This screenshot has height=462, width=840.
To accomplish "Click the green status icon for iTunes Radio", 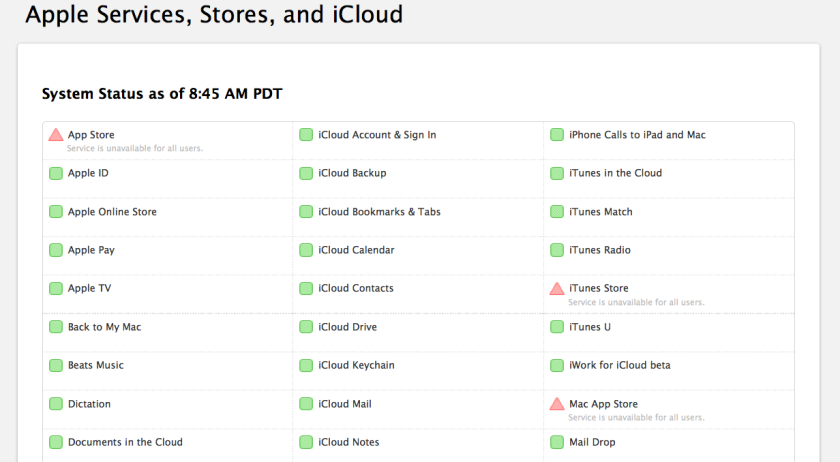I will tap(557, 250).
